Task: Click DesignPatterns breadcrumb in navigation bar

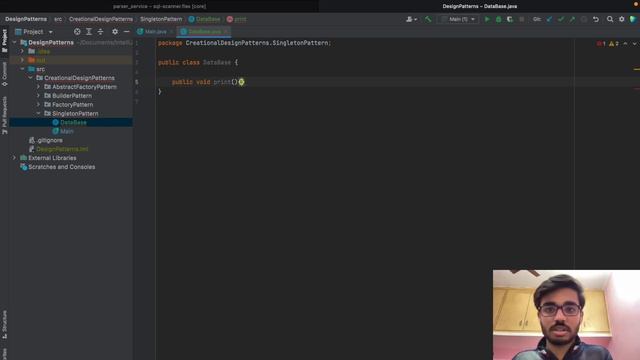Action: (x=26, y=19)
